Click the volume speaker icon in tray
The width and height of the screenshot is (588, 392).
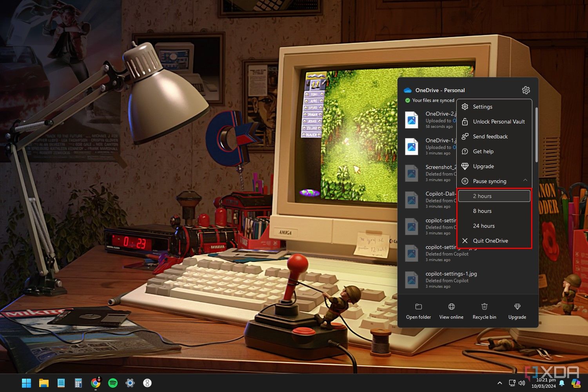click(522, 383)
